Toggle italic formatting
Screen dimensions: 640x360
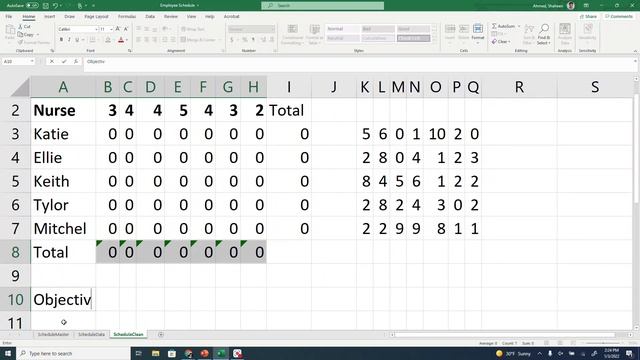click(x=69, y=40)
